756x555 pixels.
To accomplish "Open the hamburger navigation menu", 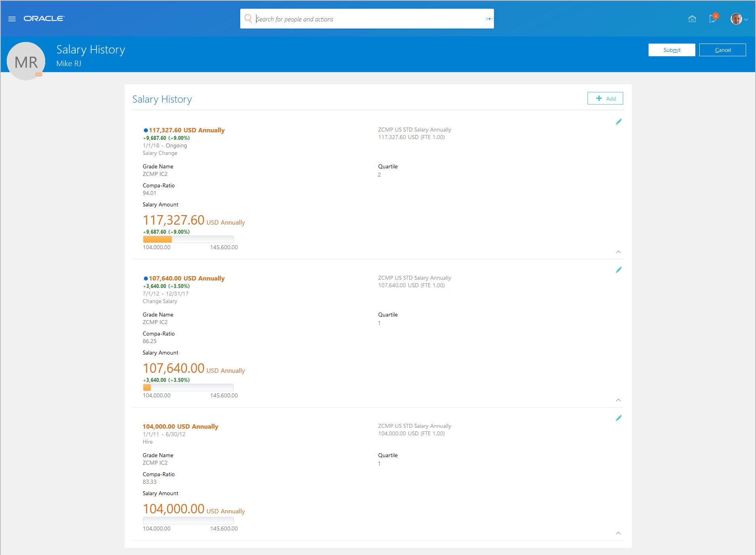I will point(12,19).
